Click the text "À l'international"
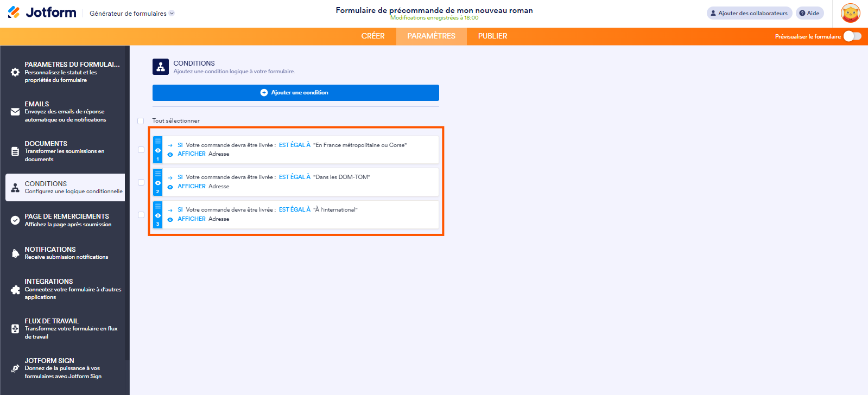868x395 pixels. point(335,210)
